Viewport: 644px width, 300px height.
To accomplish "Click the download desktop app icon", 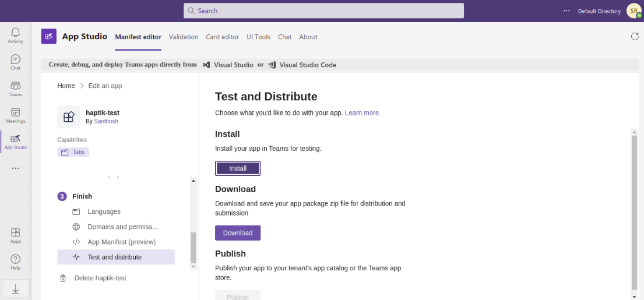I will point(16,289).
